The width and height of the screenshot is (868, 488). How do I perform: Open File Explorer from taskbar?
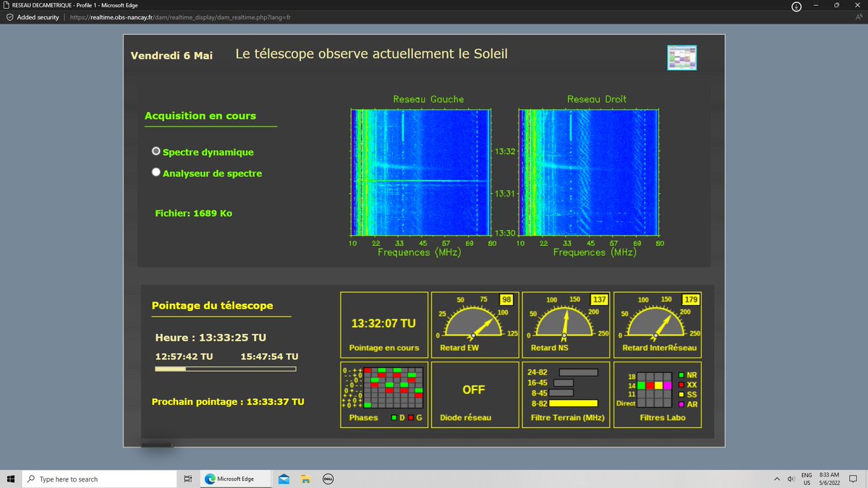click(306, 479)
